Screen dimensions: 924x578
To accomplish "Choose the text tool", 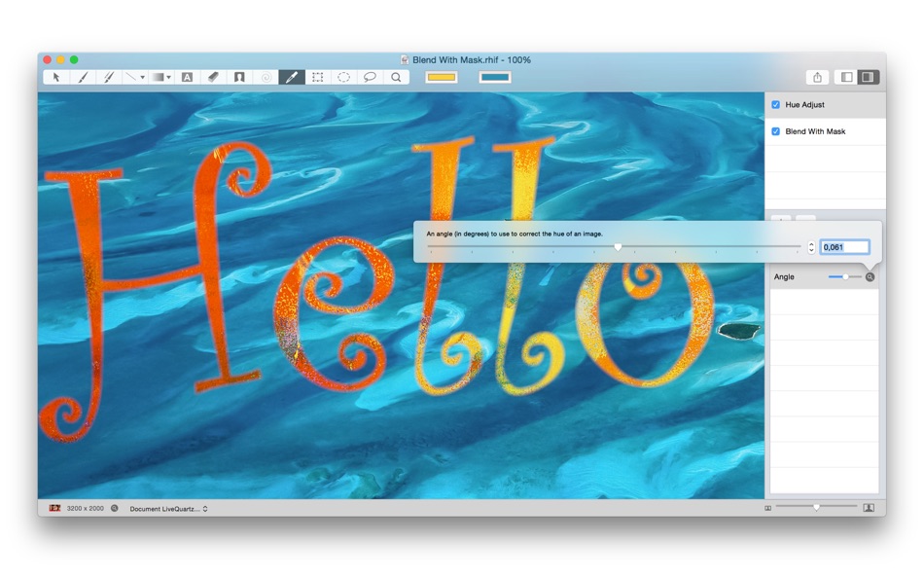I will coord(187,77).
